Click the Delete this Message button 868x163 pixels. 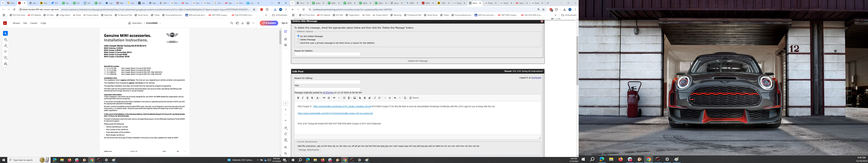418,61
